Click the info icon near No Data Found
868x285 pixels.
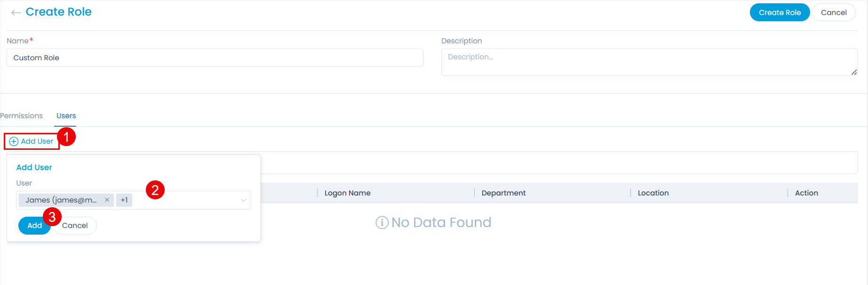pyautogui.click(x=382, y=222)
